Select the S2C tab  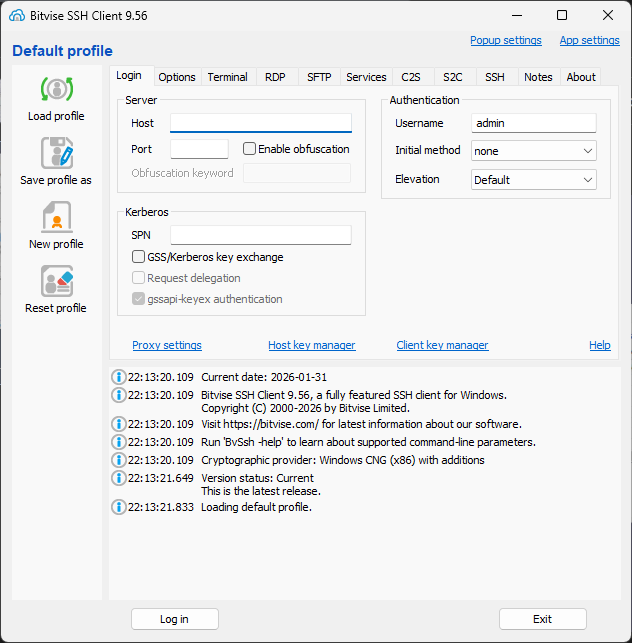pyautogui.click(x=453, y=77)
